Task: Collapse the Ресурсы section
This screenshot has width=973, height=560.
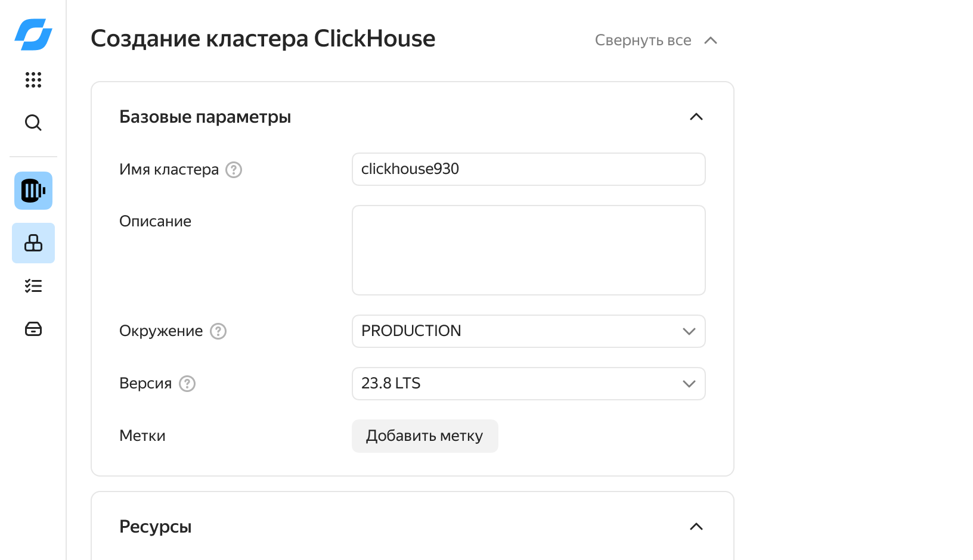Action: click(x=696, y=527)
